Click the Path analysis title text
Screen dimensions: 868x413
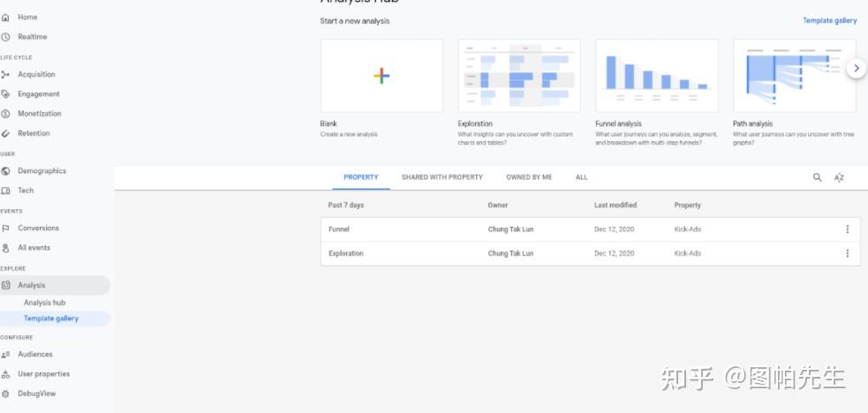pyautogui.click(x=752, y=124)
